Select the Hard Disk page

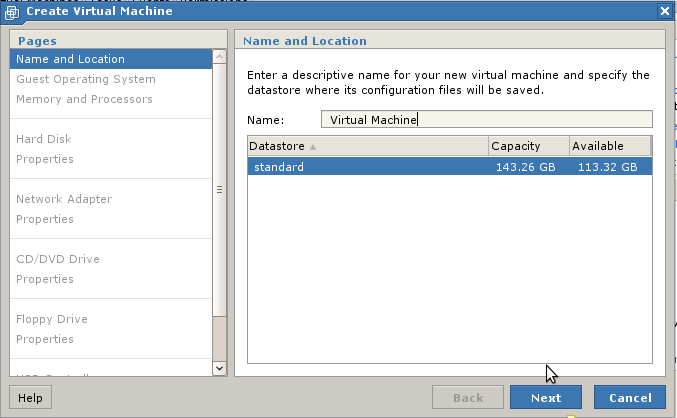(x=44, y=139)
